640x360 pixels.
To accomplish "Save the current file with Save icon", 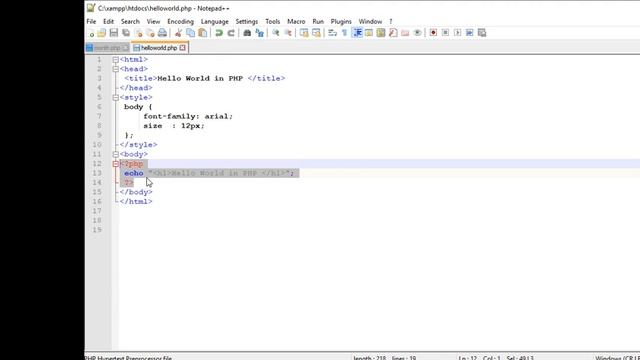I will (x=114, y=33).
